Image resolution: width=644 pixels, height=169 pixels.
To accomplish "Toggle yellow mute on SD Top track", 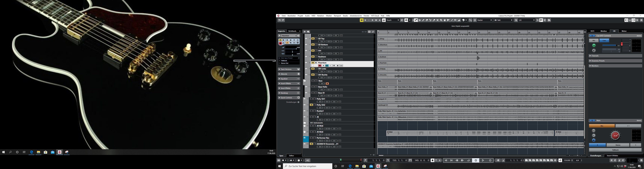I will coord(313,39).
